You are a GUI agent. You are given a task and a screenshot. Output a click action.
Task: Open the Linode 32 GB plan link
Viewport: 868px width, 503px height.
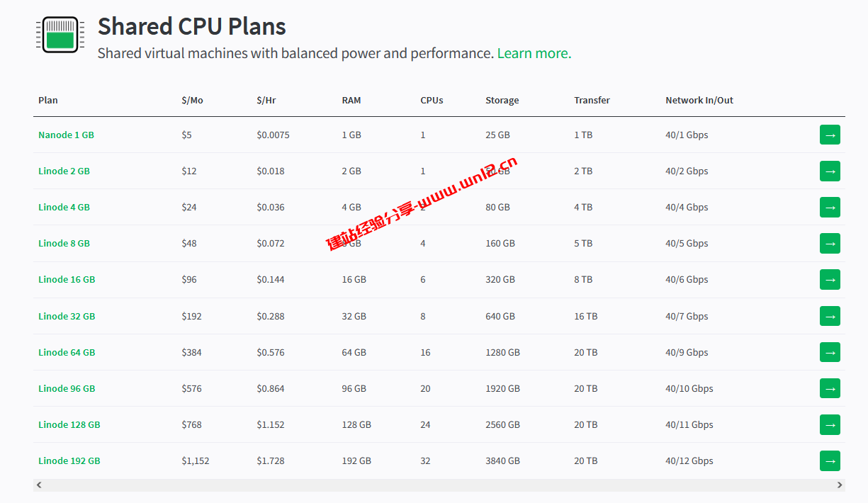pyautogui.click(x=67, y=316)
